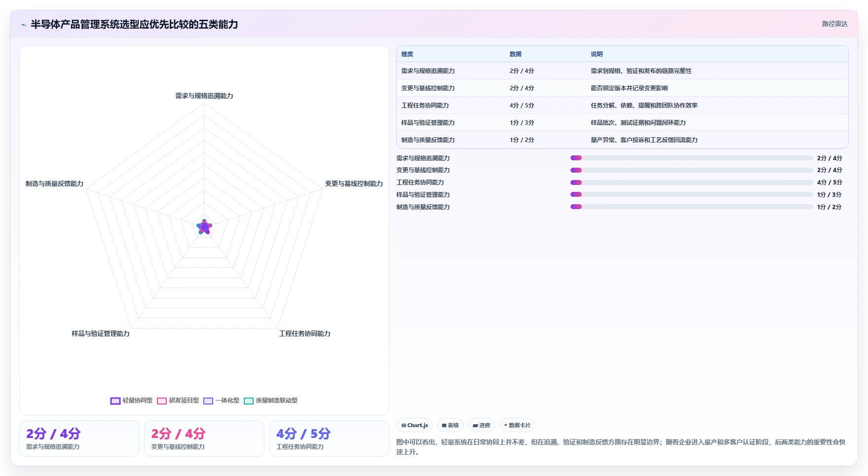Select table cell 样品与验证管理能力

pyautogui.click(x=428, y=123)
